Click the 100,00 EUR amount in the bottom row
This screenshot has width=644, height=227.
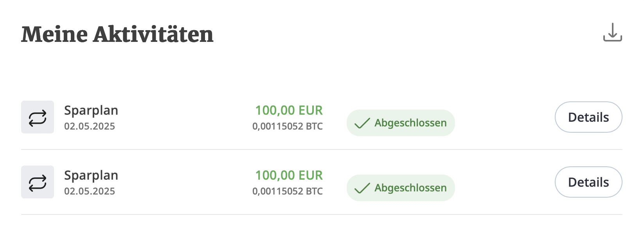click(x=289, y=175)
